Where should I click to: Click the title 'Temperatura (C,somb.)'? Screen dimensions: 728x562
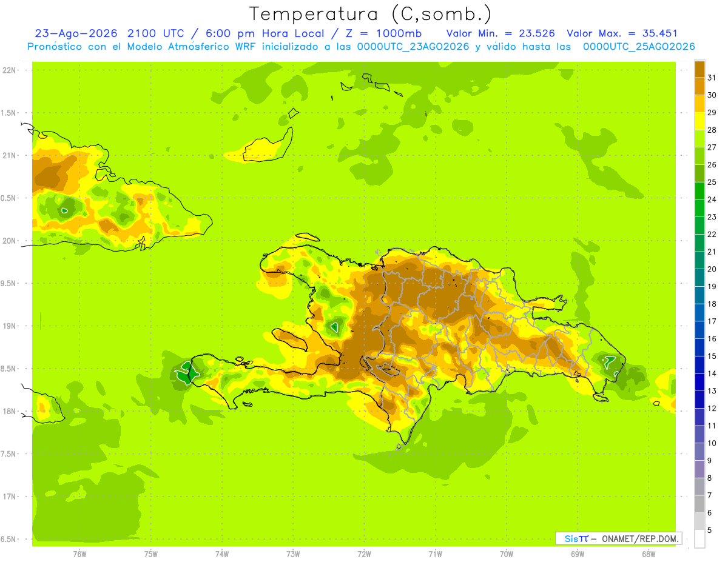coord(371,14)
